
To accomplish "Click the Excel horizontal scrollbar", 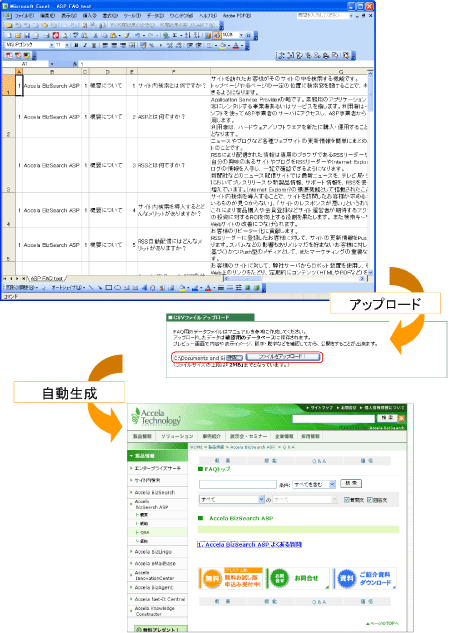I will coord(294,279).
